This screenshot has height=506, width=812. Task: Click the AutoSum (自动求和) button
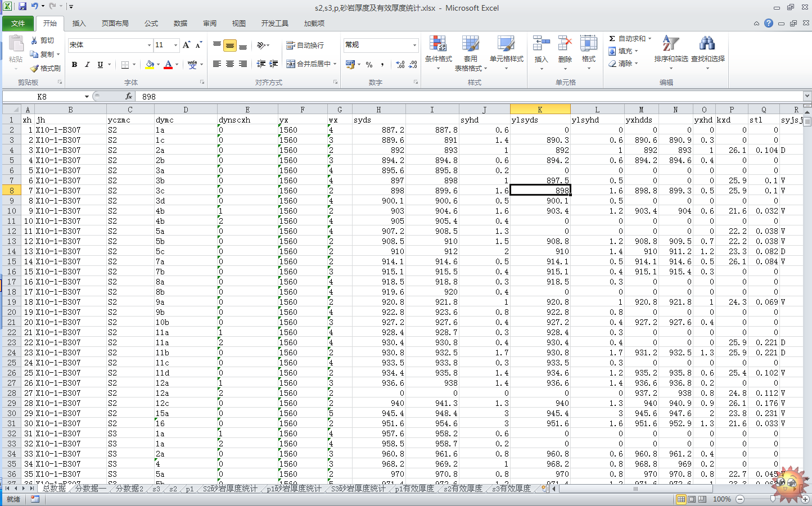coord(627,39)
